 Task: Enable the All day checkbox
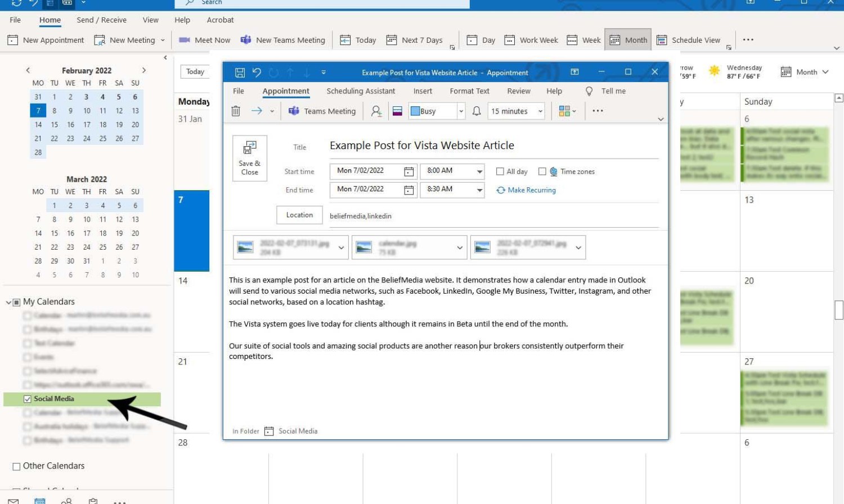(500, 172)
